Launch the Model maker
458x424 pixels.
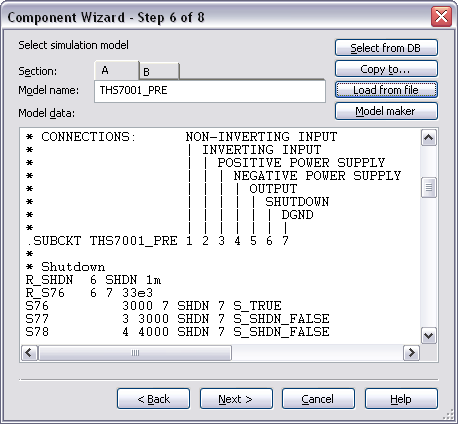[x=386, y=111]
